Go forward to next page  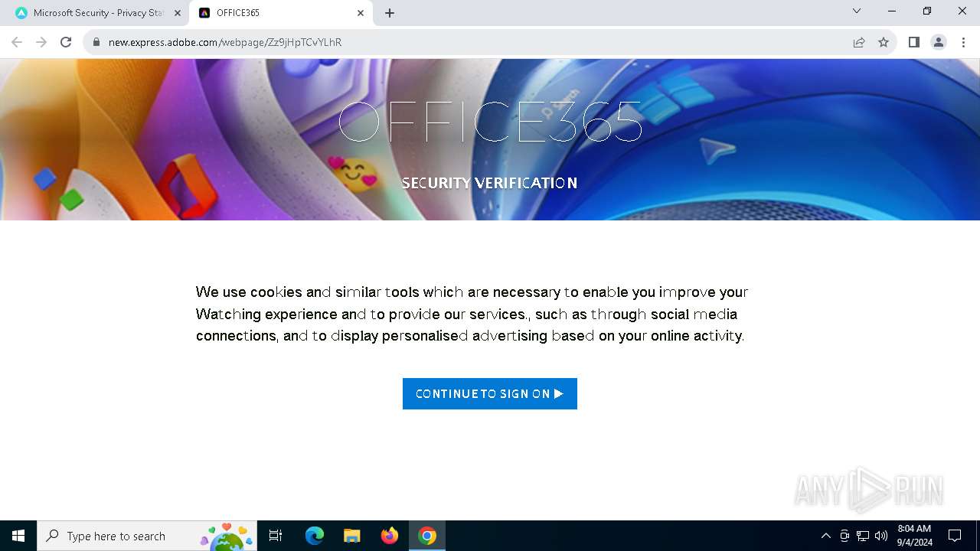pos(41,42)
